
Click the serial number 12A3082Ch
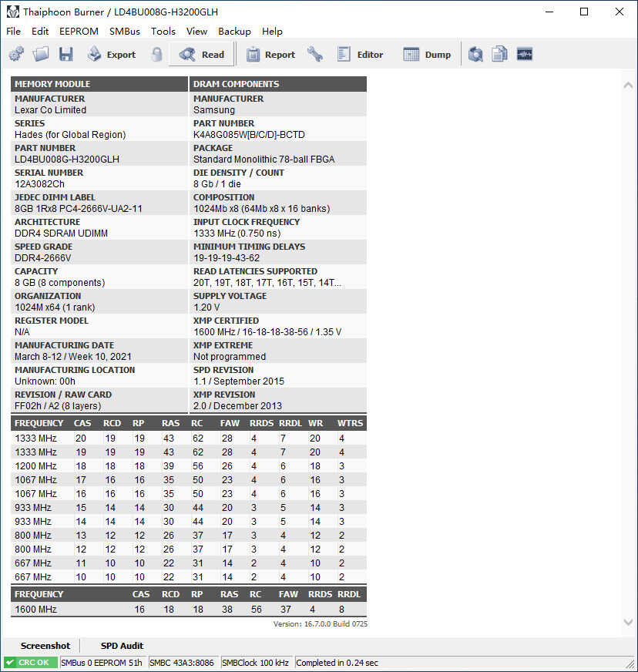[39, 184]
